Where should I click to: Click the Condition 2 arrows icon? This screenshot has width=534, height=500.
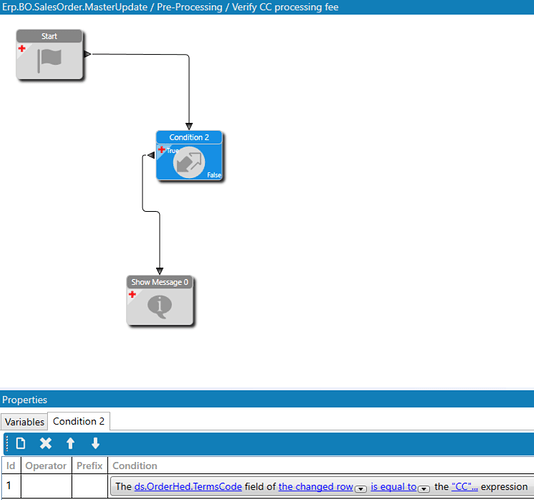point(189,162)
